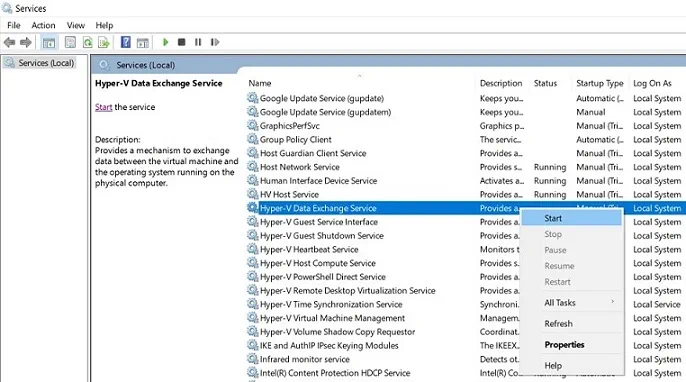
Task: Click Manual startup type of gupdatem row
Action: click(591, 112)
